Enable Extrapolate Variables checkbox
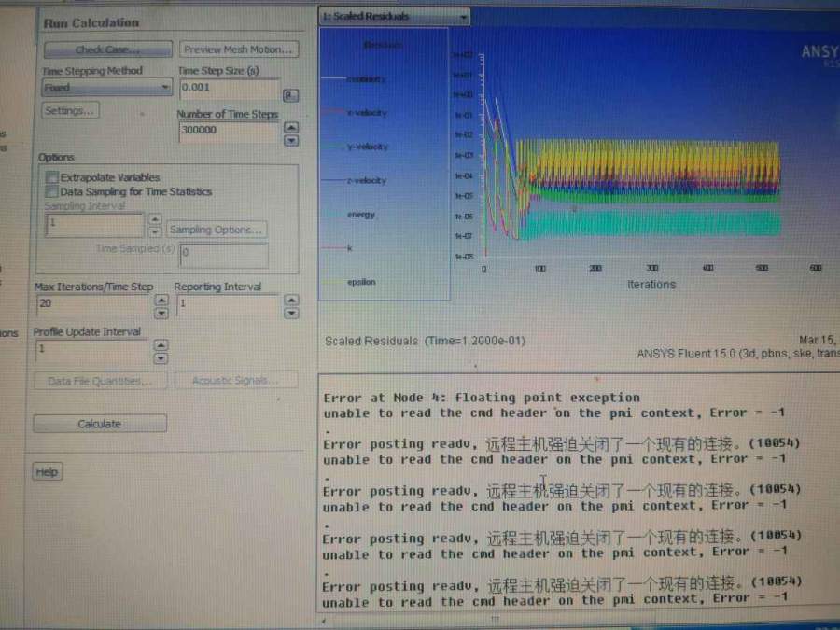The width and height of the screenshot is (840, 630). click(52, 177)
